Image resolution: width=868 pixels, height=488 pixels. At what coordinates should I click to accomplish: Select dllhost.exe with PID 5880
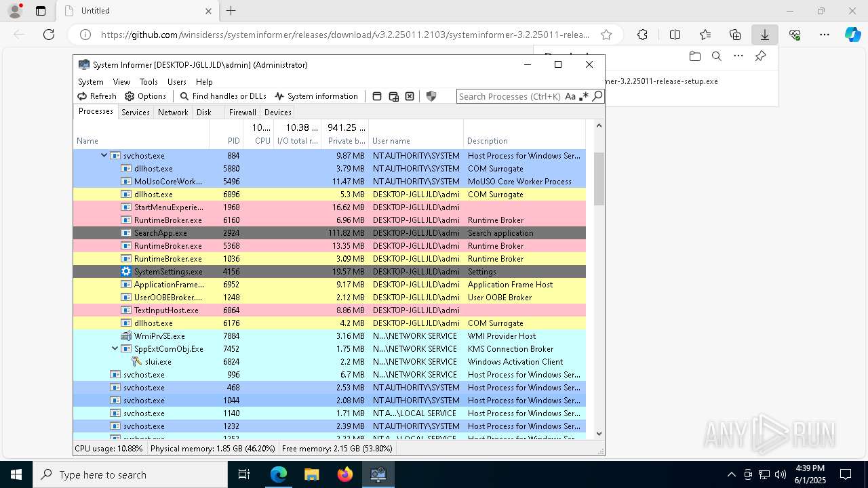point(330,168)
